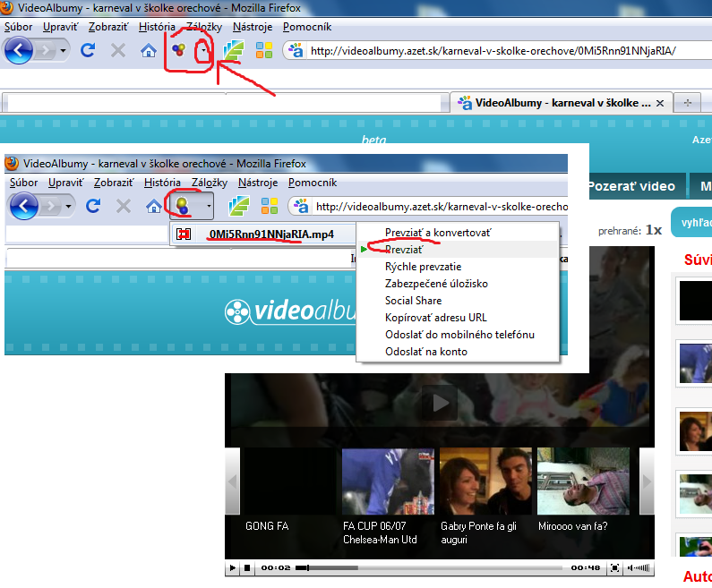The width and height of the screenshot is (712, 588).
Task: Click green leaf icon in top toolbar
Action: point(234,50)
